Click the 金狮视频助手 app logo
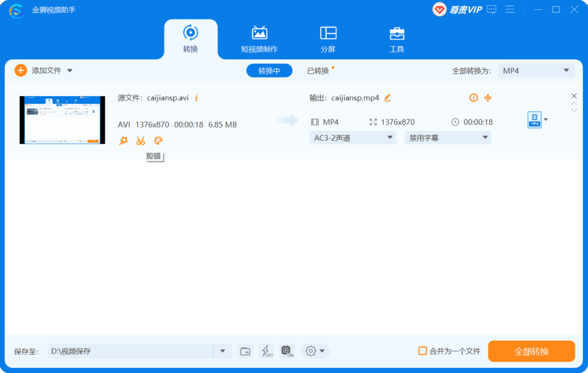Viewport: 588px width, 373px height. point(17,10)
